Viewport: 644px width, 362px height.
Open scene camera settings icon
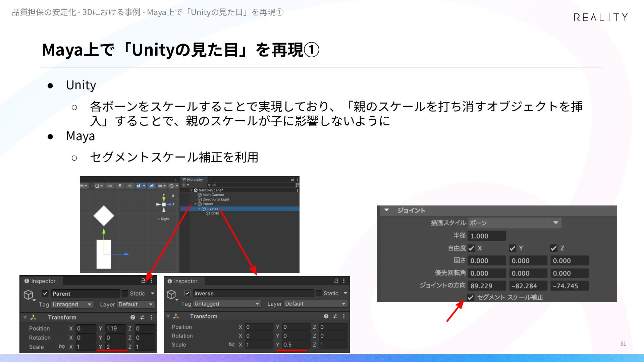pyautogui.click(x=162, y=186)
